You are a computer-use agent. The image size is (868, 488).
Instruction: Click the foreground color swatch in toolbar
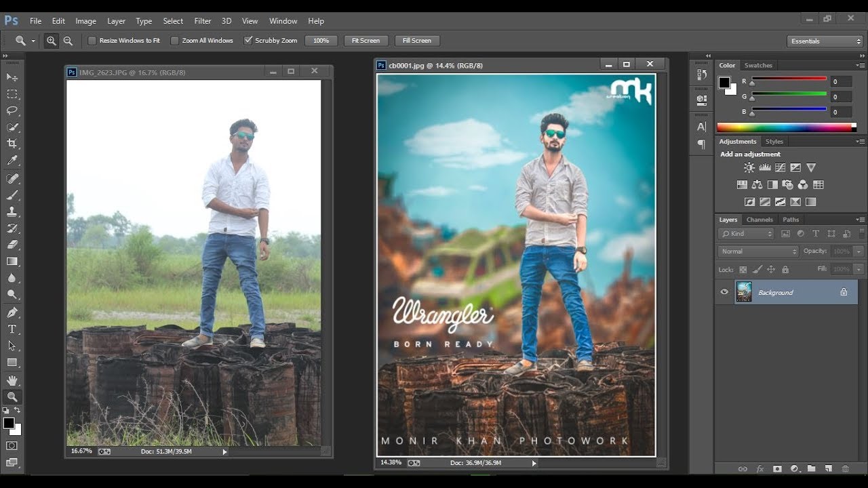(x=9, y=424)
